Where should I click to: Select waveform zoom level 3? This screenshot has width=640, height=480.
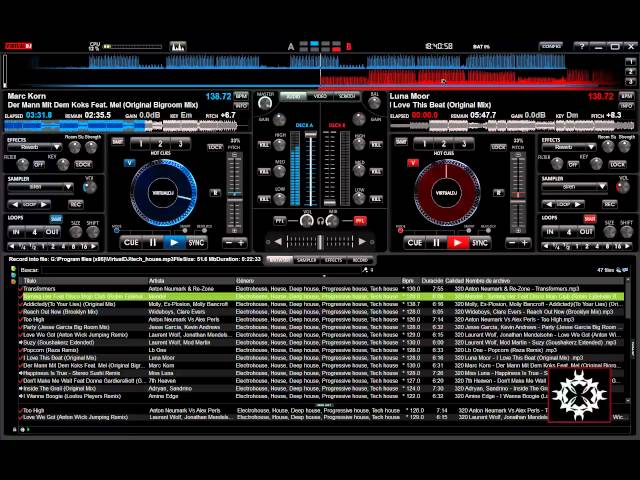pos(630,82)
